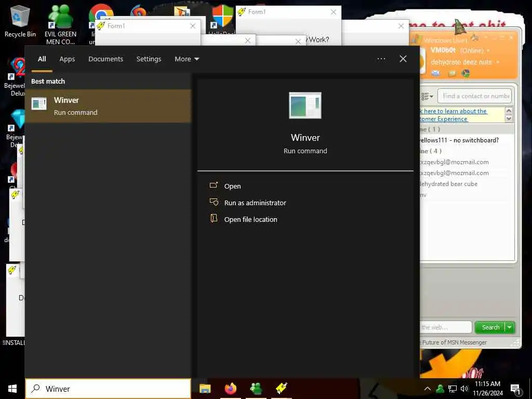Screen dimensions: 532x399
Task: Click the taskbar clock showing 11:15 AM
Action: pyautogui.click(x=487, y=389)
